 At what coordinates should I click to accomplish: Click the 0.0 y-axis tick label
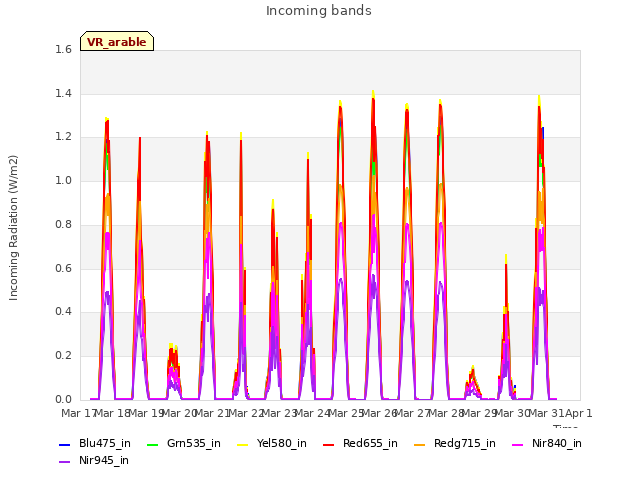click(x=63, y=399)
